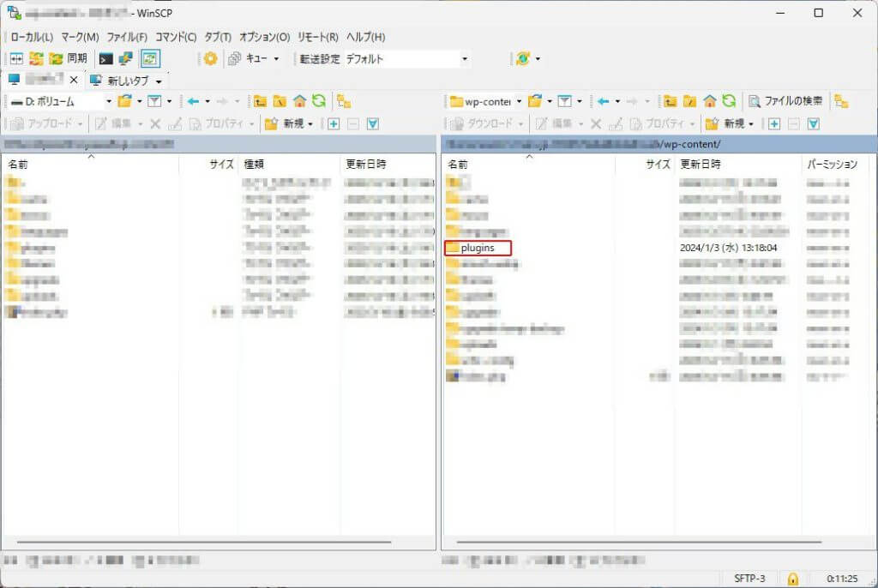Open the 転送設定 デフォルト dropdown

click(465, 59)
